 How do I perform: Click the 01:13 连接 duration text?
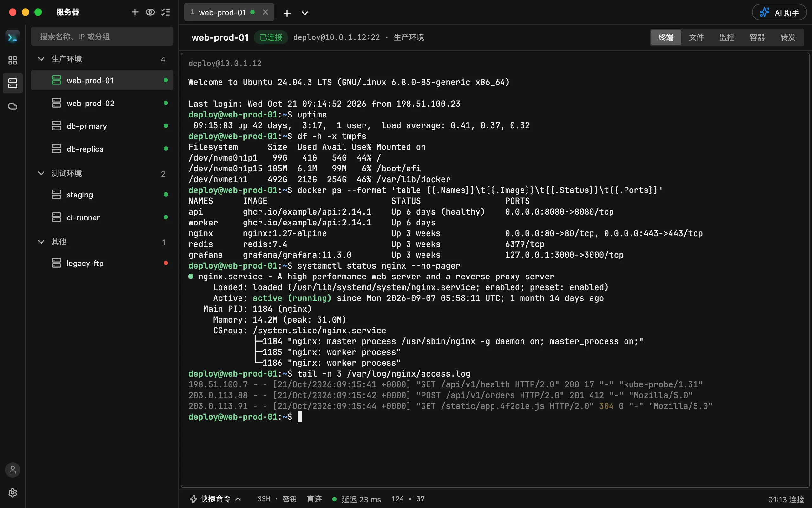(786, 500)
